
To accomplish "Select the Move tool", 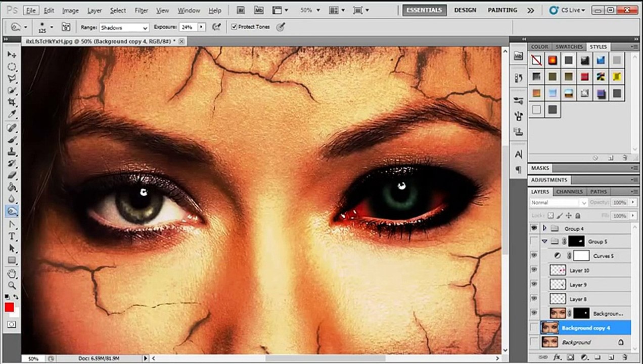I will (12, 55).
